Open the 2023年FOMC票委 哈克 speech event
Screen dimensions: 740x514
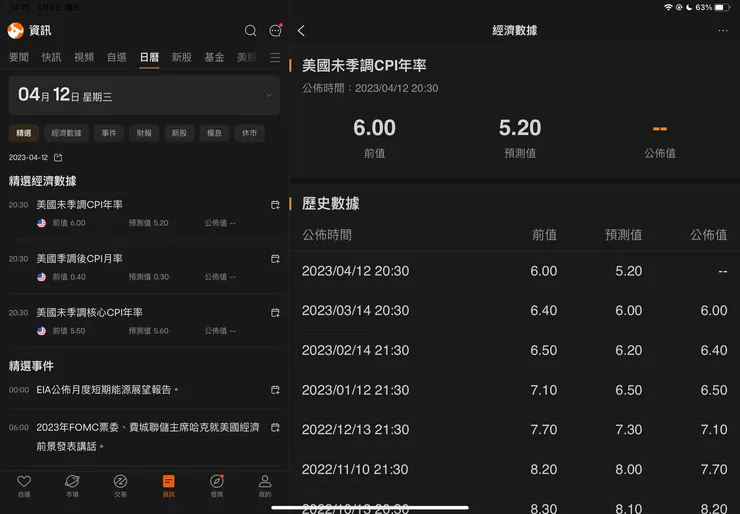pyautogui.click(x=144, y=437)
